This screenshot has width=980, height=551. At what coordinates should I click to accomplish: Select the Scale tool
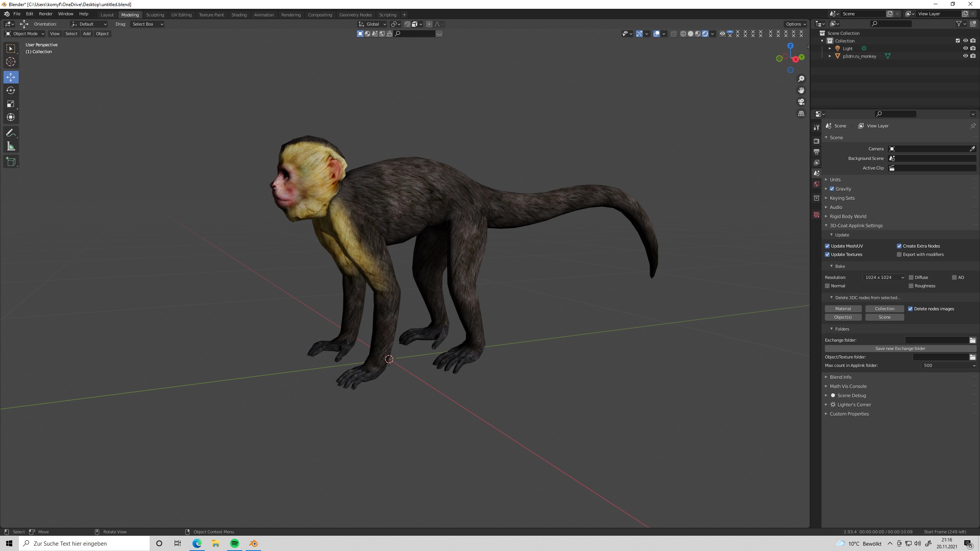tap(11, 104)
